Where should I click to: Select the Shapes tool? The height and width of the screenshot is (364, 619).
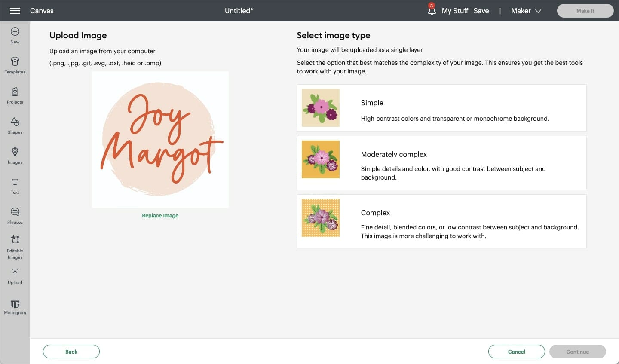coord(15,125)
